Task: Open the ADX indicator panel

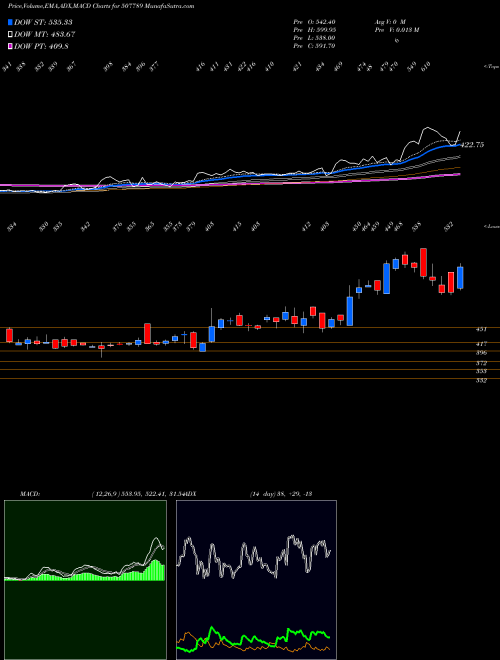Action: tap(256, 580)
